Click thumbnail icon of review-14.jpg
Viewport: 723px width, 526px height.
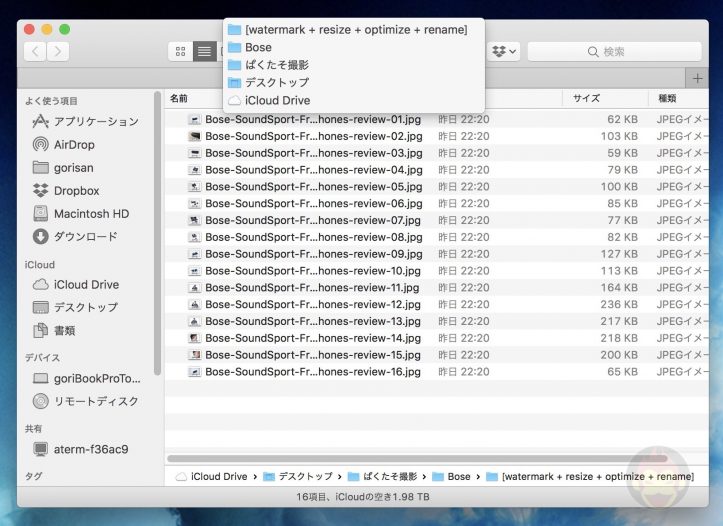[195, 338]
